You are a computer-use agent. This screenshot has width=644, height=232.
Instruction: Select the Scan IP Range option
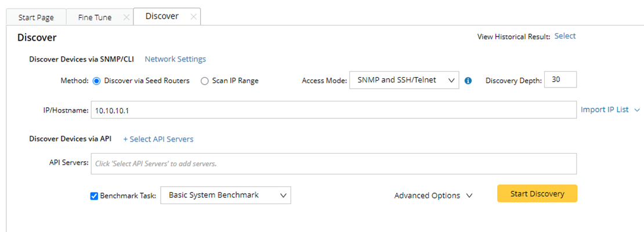tap(204, 81)
